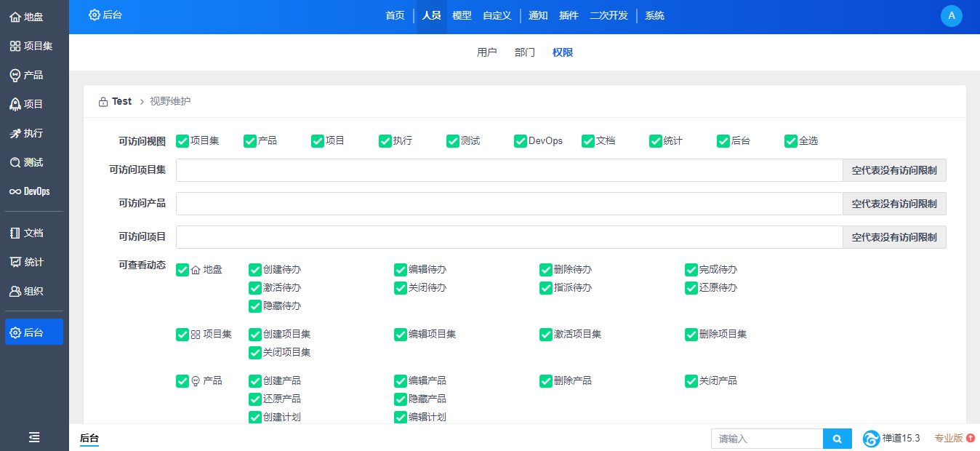Screen dimensions: 980x451
Task: Open 产品 section in sidebar
Action: pyautogui.click(x=27, y=75)
